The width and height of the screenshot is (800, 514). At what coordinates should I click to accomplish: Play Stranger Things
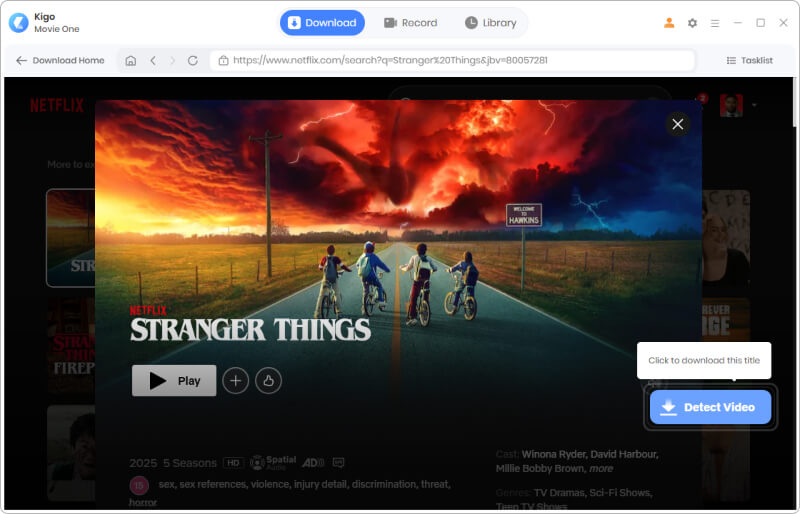[x=174, y=381]
